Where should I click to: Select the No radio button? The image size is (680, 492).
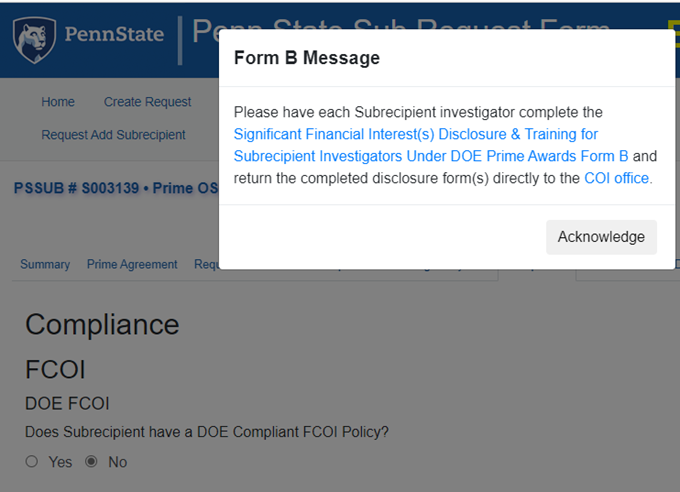click(x=92, y=462)
